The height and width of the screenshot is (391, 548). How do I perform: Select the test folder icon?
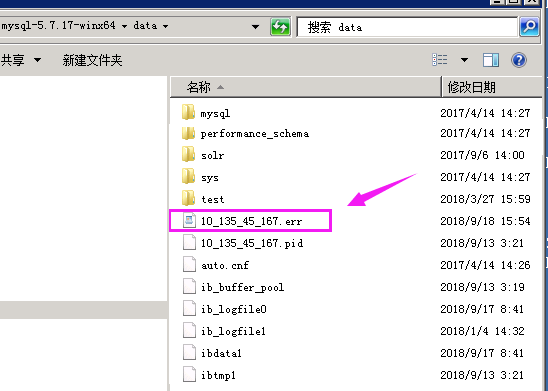188,198
